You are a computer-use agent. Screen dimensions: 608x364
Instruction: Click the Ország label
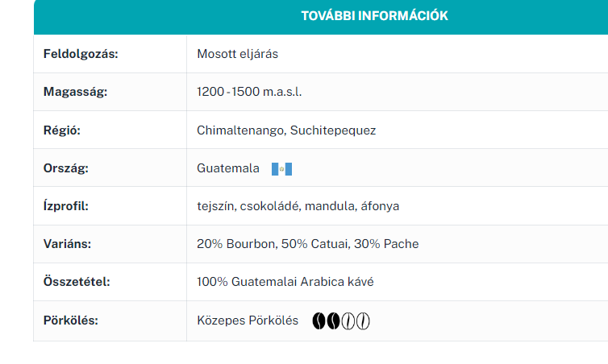(66, 168)
